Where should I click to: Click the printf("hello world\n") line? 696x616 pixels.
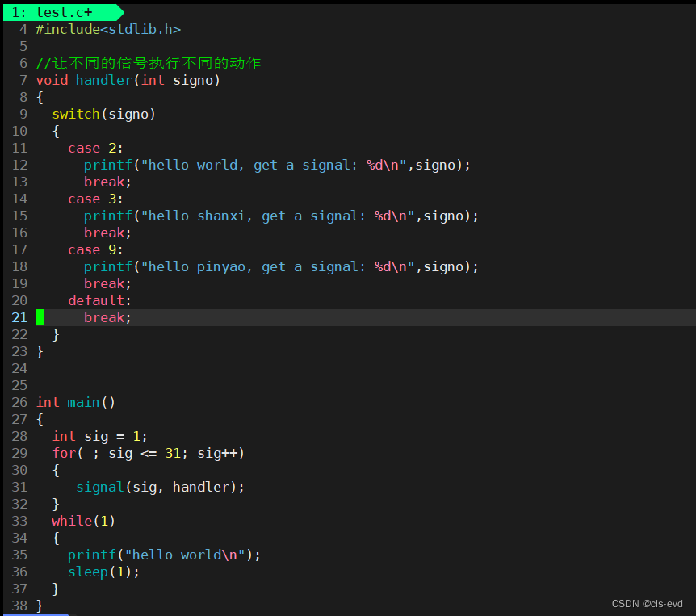point(164,555)
